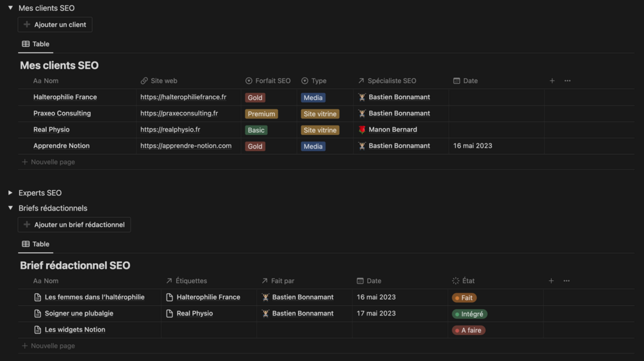Collapse the Briefs rédactionnels toggle

tap(10, 208)
